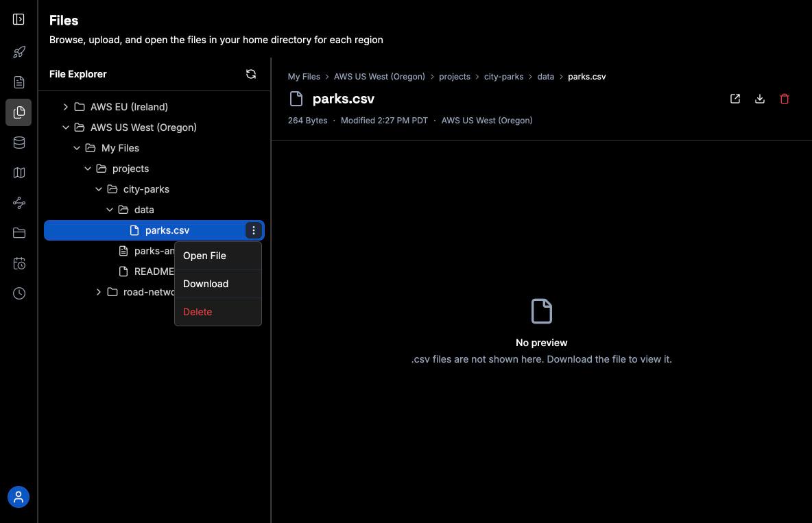This screenshot has height=523, width=812.
Task: Select AWS EU (Ireland) tree row
Action: pos(154,107)
